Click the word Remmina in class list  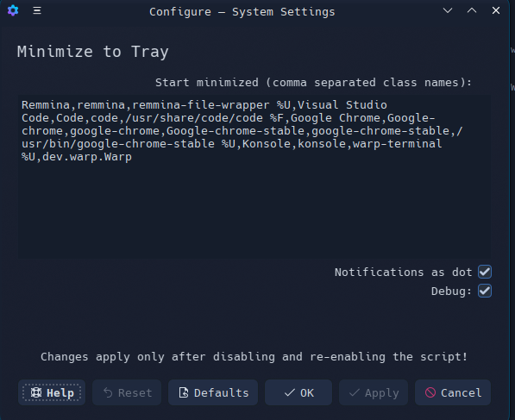46,105
